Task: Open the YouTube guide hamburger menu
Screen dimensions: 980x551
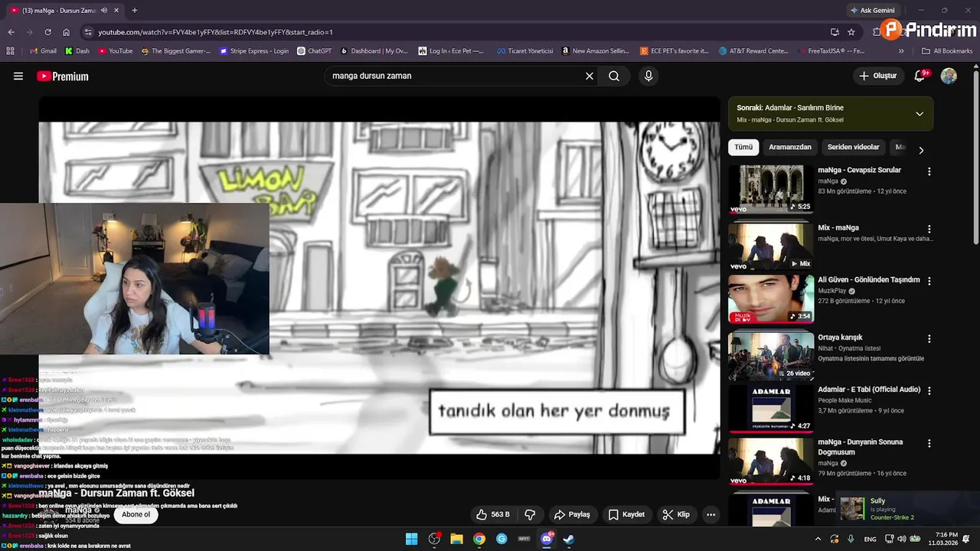Action: (18, 76)
